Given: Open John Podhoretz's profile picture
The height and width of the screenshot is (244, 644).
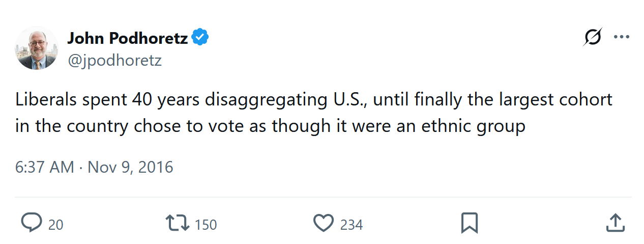Looking at the screenshot, I should [x=36, y=48].
